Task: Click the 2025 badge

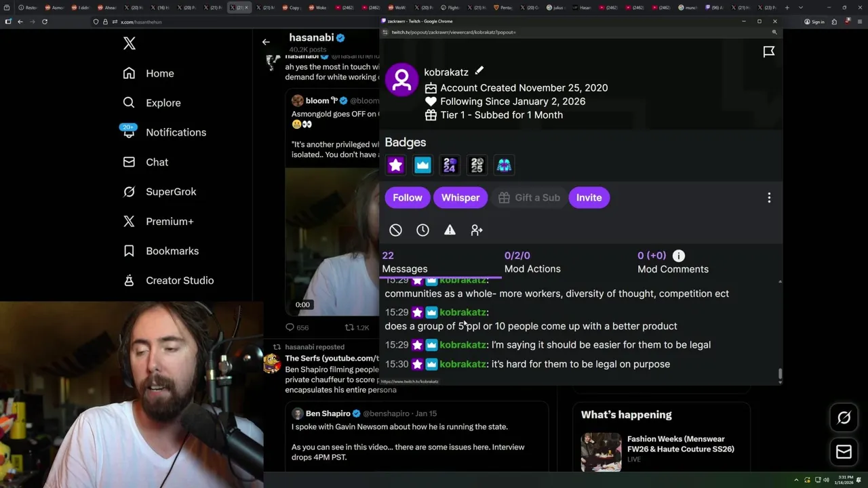Action: coord(477,165)
